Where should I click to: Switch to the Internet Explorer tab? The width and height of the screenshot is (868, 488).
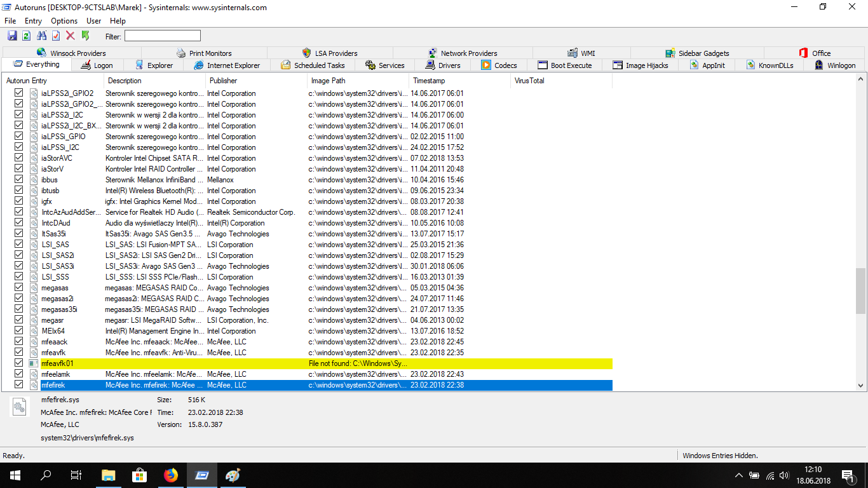click(227, 65)
